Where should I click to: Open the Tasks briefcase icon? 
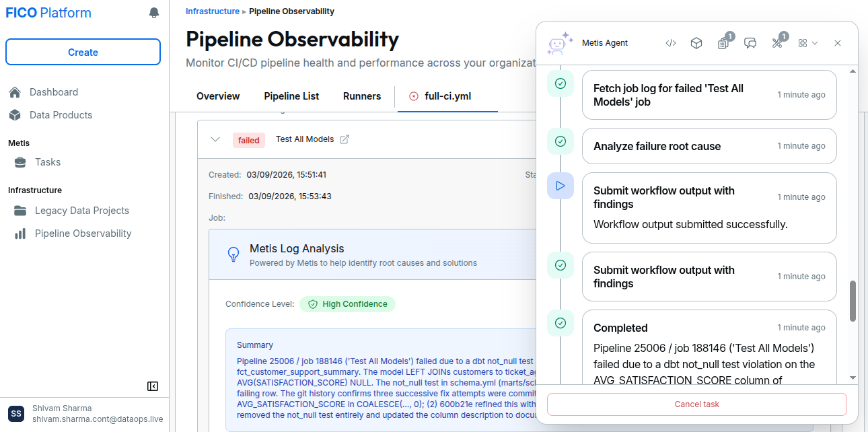(20, 162)
